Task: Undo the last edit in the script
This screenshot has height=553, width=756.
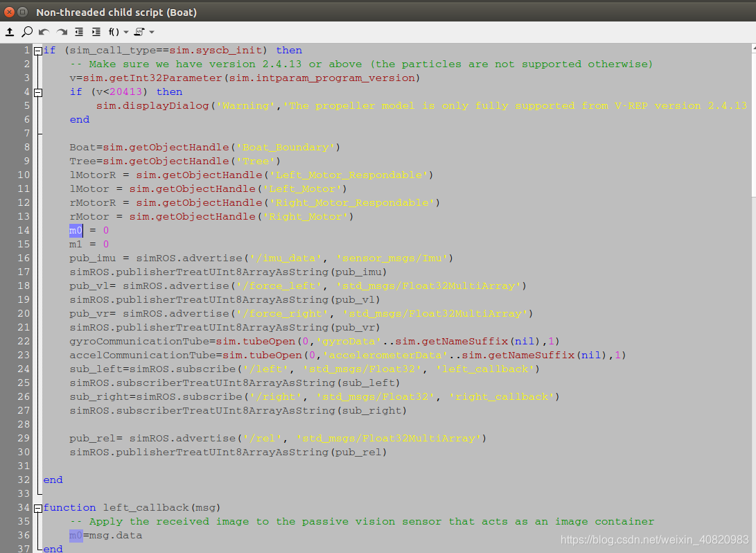Action: [x=44, y=32]
